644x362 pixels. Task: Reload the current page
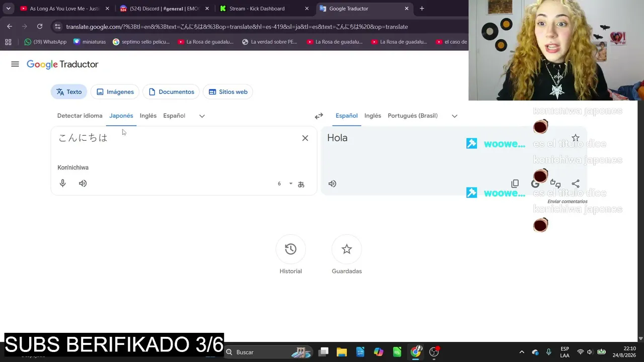(40, 27)
